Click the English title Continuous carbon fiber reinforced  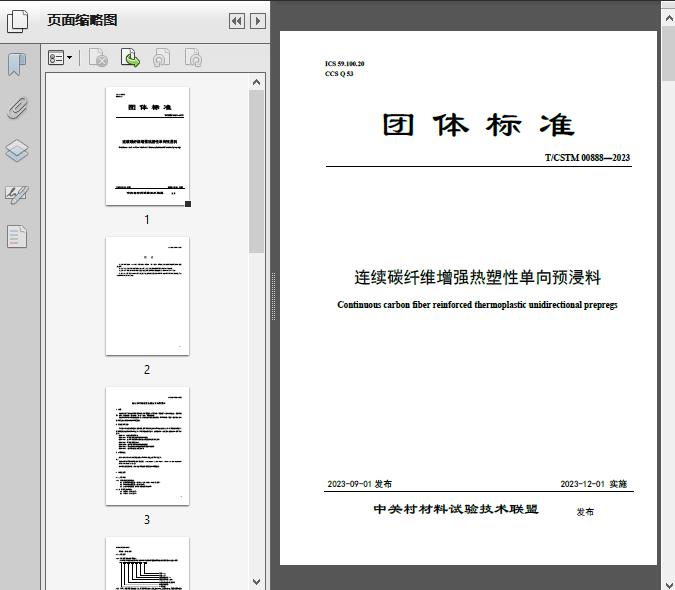(477, 305)
